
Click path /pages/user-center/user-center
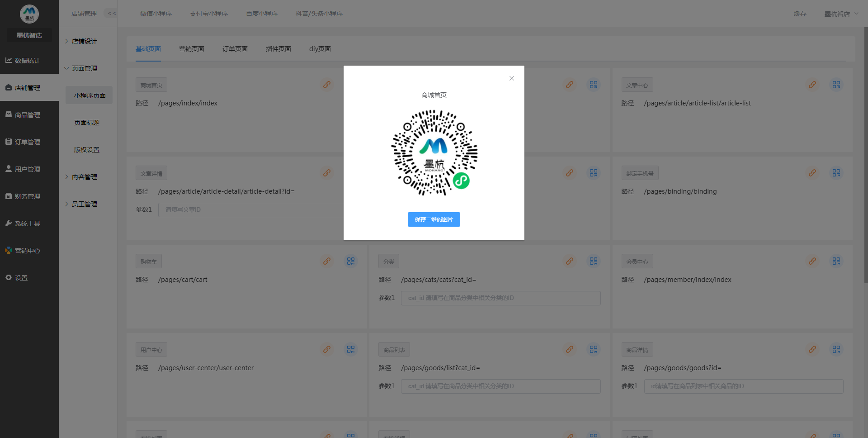tap(206, 368)
